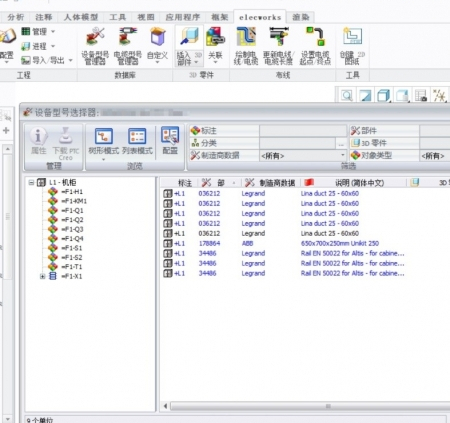Select the =F1-KM1 tree item
Viewport: 450px width, 423px height.
(74, 201)
